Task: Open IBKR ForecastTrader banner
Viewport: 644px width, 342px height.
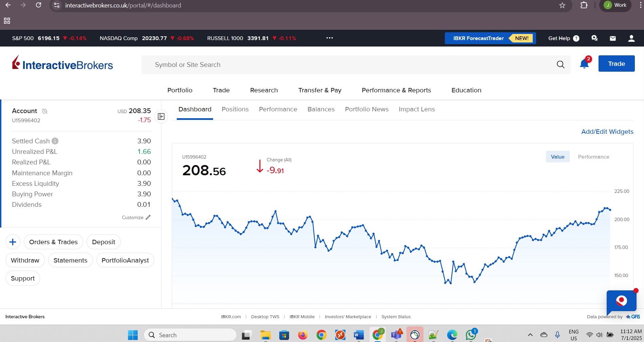Action: pyautogui.click(x=490, y=38)
